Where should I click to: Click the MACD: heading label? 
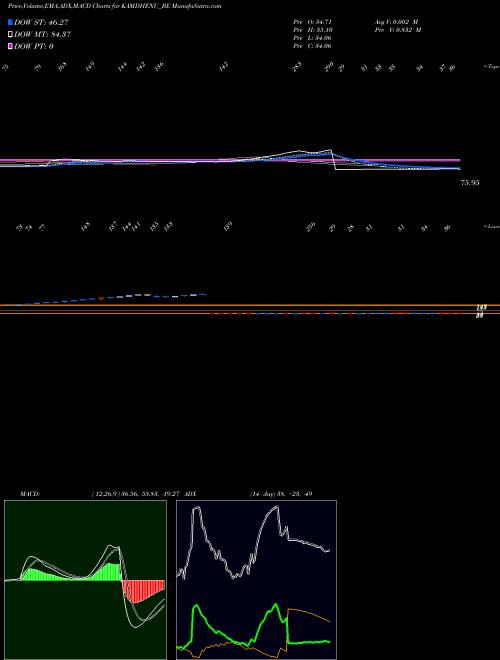30,494
